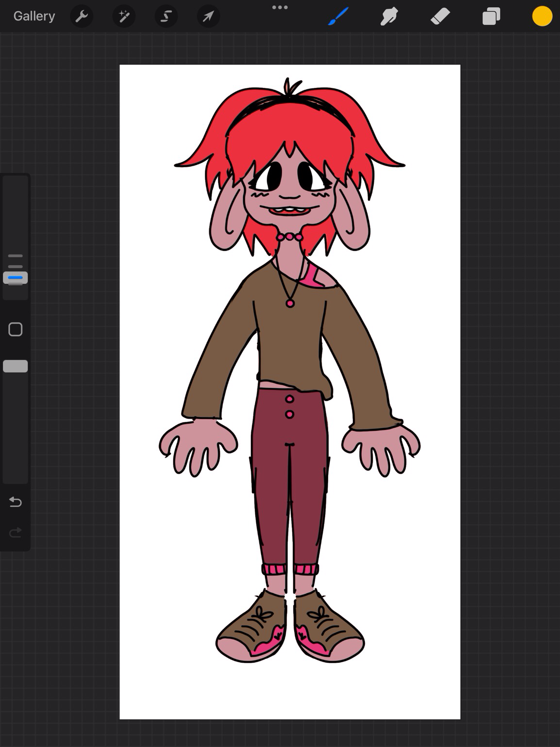Open the Actions wrench menu
This screenshot has width=560, height=747.
coord(82,17)
